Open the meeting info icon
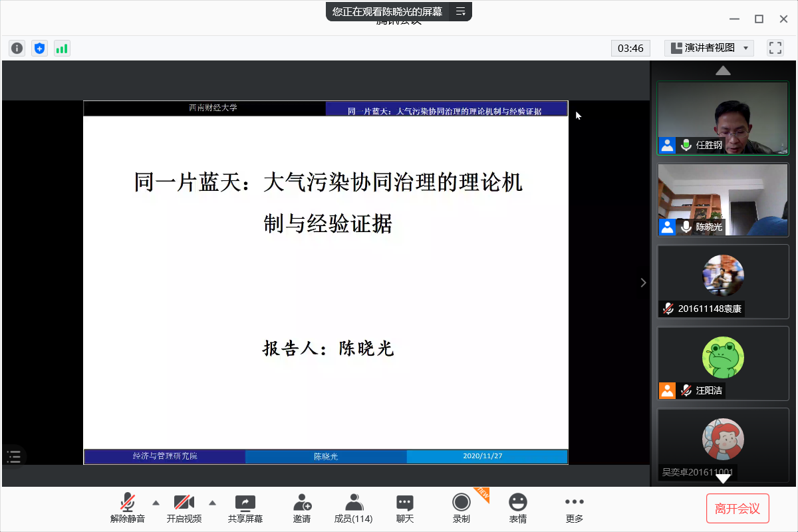Image resolution: width=798 pixels, height=532 pixels. 17,48
